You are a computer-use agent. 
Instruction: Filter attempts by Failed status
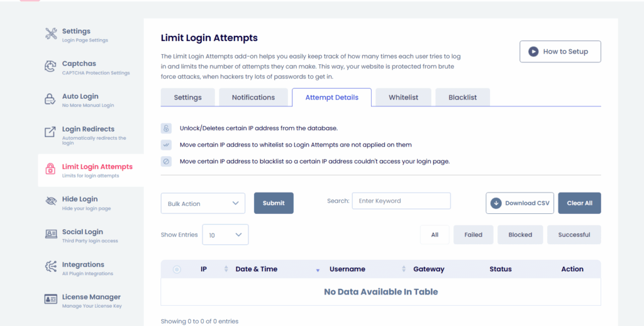473,235
